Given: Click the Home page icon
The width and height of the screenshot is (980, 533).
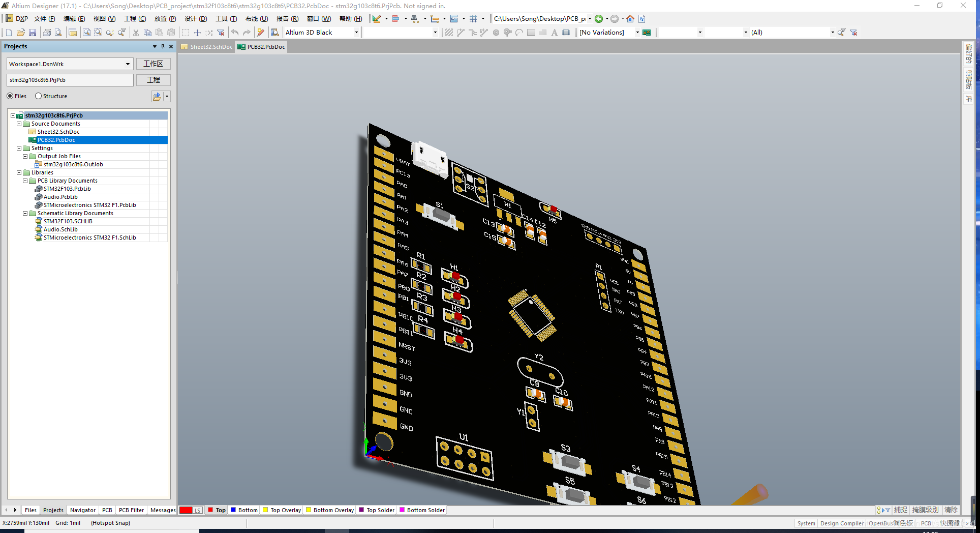Looking at the screenshot, I should pos(630,19).
